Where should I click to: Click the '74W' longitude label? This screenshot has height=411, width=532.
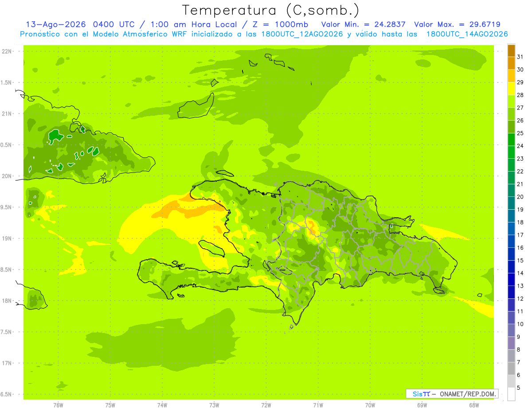[x=162, y=405]
